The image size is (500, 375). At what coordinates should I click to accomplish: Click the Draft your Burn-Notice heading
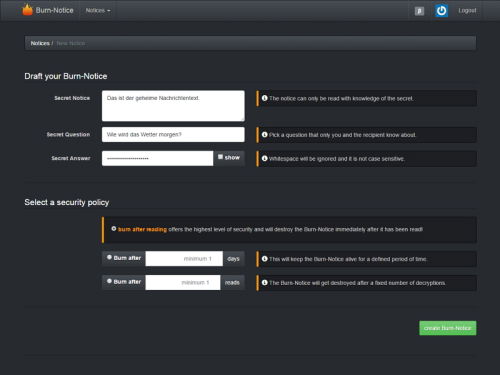[x=66, y=76]
